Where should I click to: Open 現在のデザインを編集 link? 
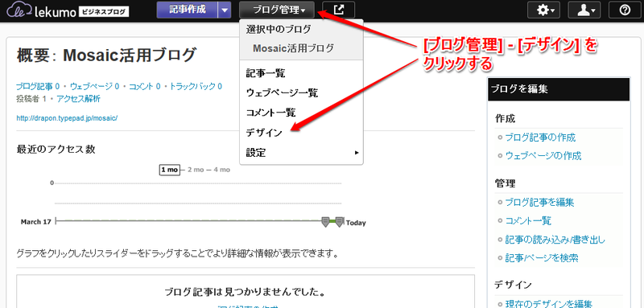pyautogui.click(x=548, y=304)
